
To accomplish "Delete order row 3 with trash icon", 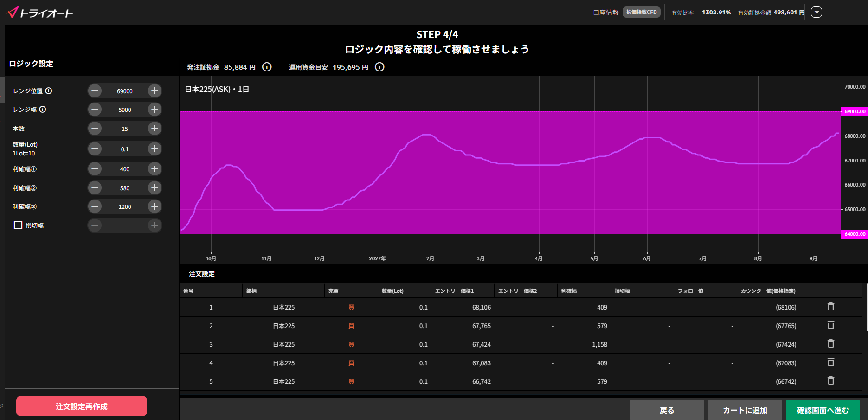I will [831, 344].
